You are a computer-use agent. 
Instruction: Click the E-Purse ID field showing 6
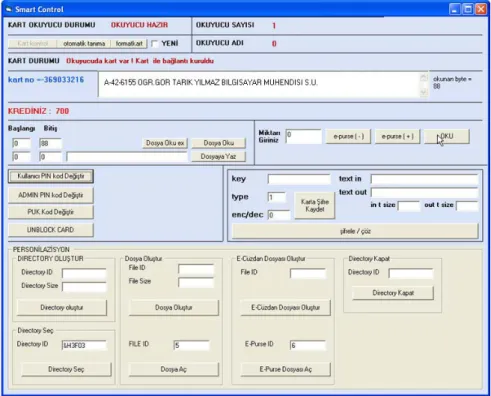[x=308, y=345]
